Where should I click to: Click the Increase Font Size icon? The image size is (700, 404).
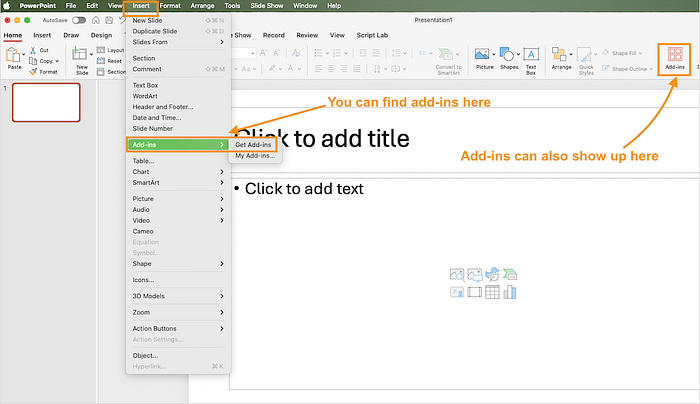coord(263,53)
